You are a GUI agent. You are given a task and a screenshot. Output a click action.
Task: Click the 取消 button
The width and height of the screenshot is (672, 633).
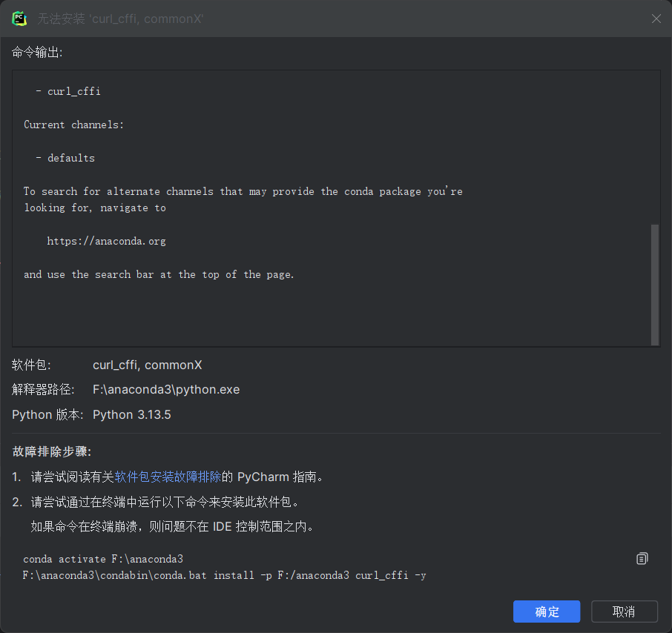[x=624, y=612]
